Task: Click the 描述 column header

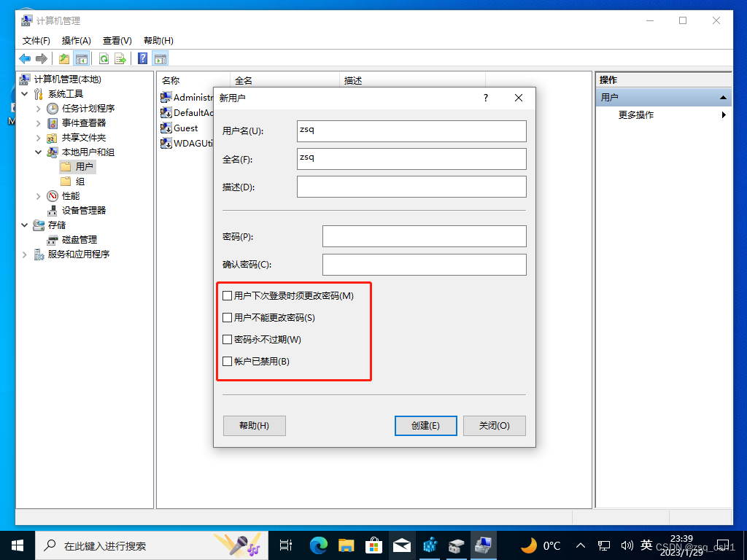Action: click(x=413, y=80)
